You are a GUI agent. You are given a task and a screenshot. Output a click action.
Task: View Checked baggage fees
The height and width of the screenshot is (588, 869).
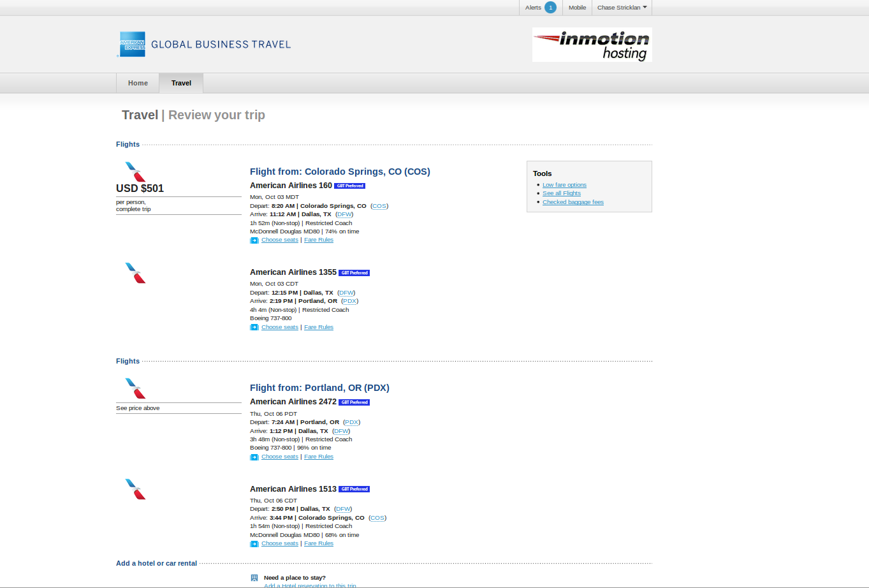pyautogui.click(x=573, y=202)
